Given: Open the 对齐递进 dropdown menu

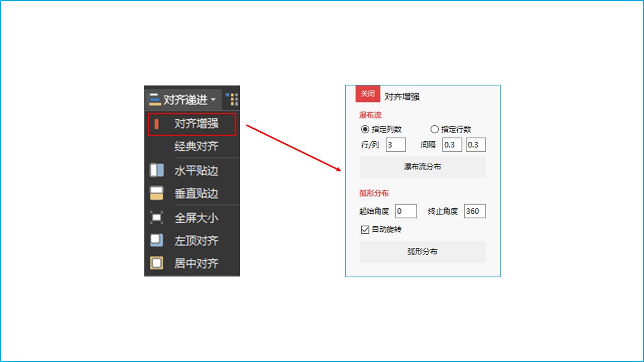Looking at the screenshot, I should 183,100.
